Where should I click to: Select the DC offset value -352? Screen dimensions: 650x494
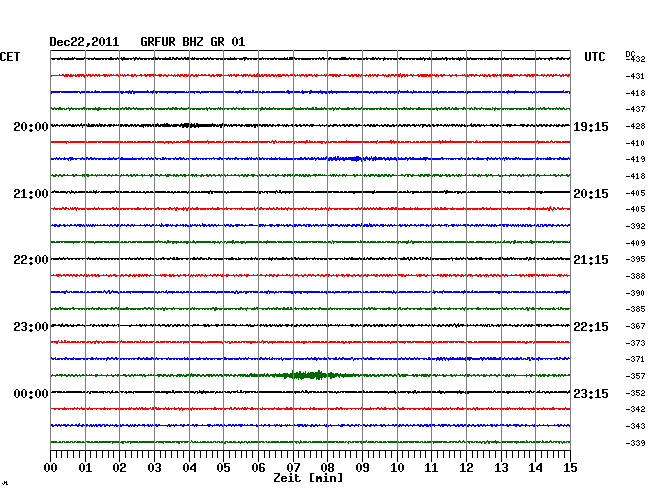635,393
